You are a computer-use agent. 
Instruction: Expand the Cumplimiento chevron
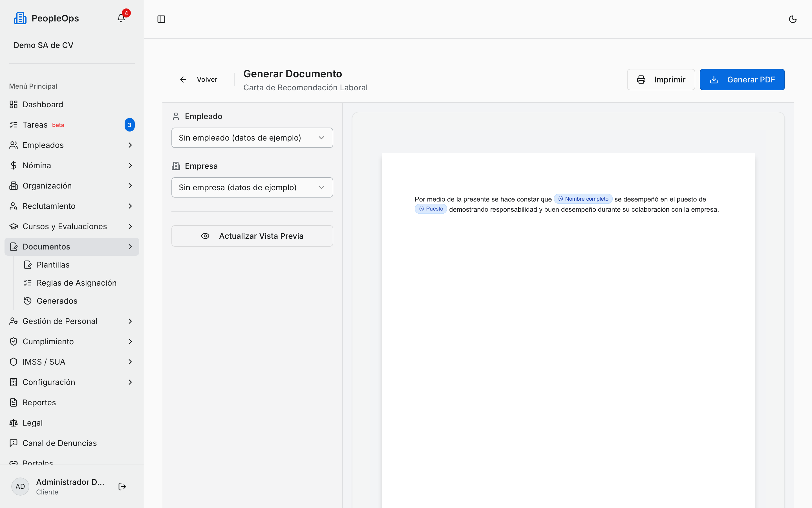coord(130,341)
